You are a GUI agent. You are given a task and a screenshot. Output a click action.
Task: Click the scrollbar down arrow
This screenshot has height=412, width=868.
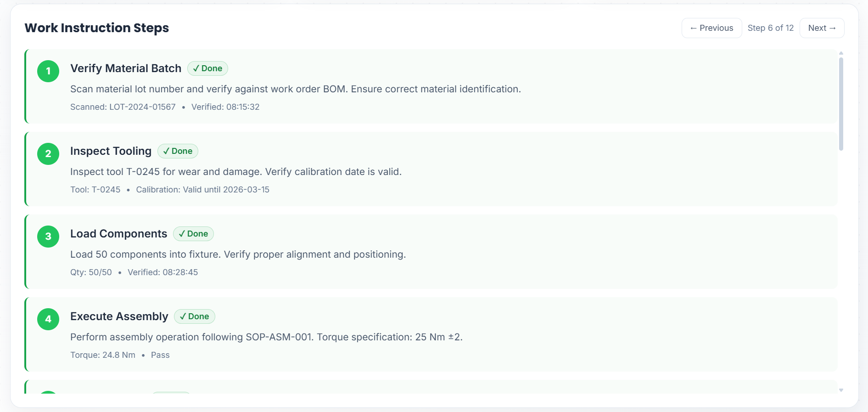tap(841, 390)
